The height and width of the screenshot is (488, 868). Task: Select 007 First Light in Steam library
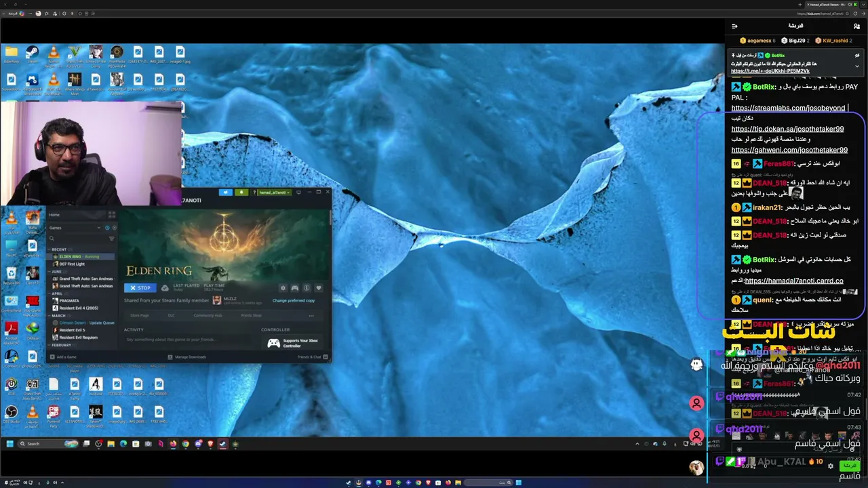coord(72,264)
